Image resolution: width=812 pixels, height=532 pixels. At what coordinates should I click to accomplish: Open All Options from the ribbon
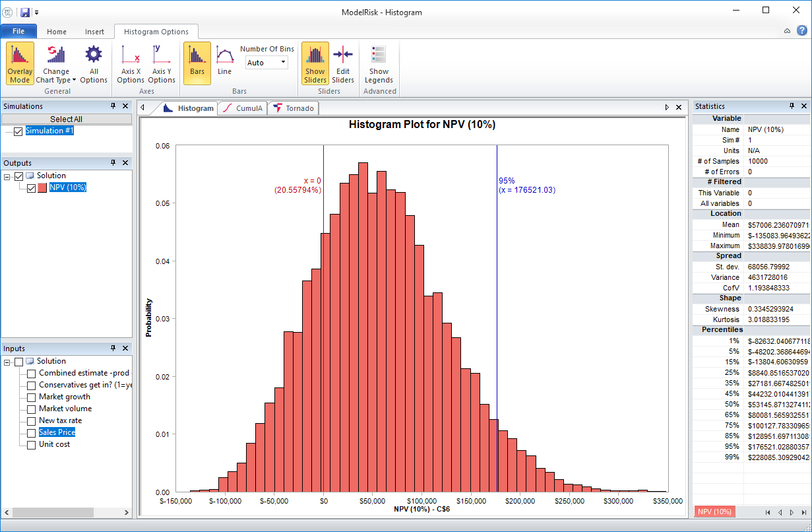[93, 63]
